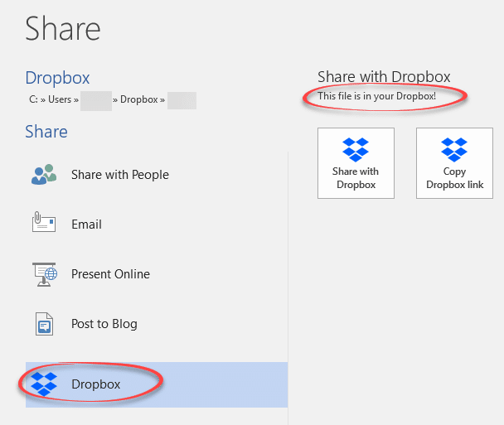504x425 pixels.
Task: Select the Email envelope icon
Action: click(43, 224)
